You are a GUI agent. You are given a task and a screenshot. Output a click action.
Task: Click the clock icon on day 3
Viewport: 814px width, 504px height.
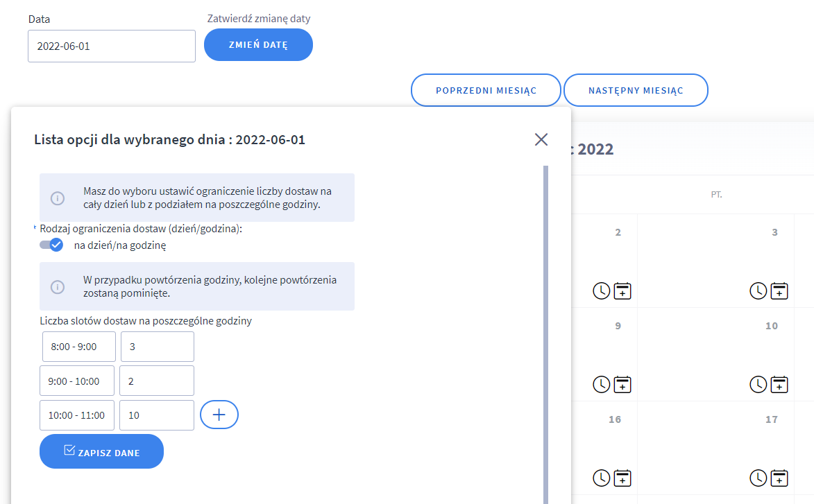[758, 290]
